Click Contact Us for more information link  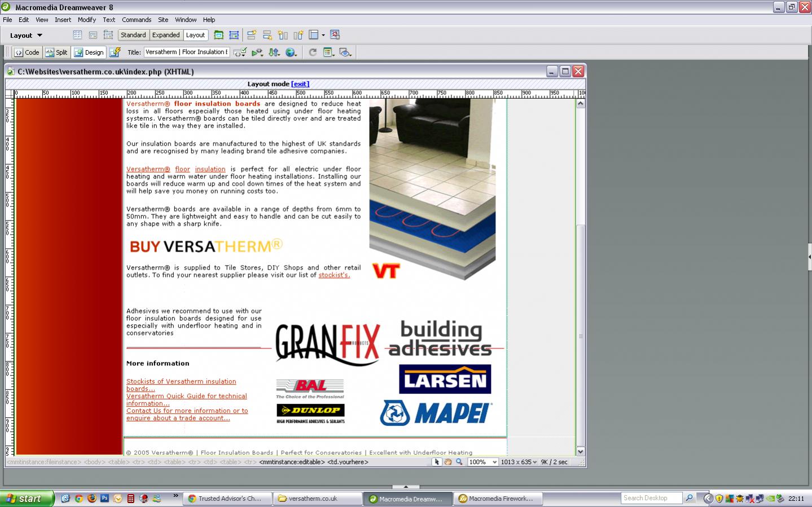(187, 415)
